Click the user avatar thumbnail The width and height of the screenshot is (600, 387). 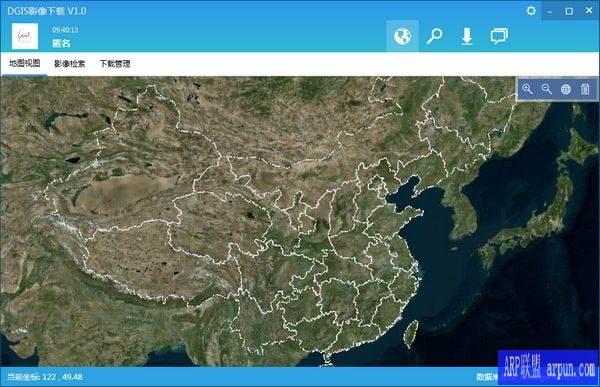point(25,36)
